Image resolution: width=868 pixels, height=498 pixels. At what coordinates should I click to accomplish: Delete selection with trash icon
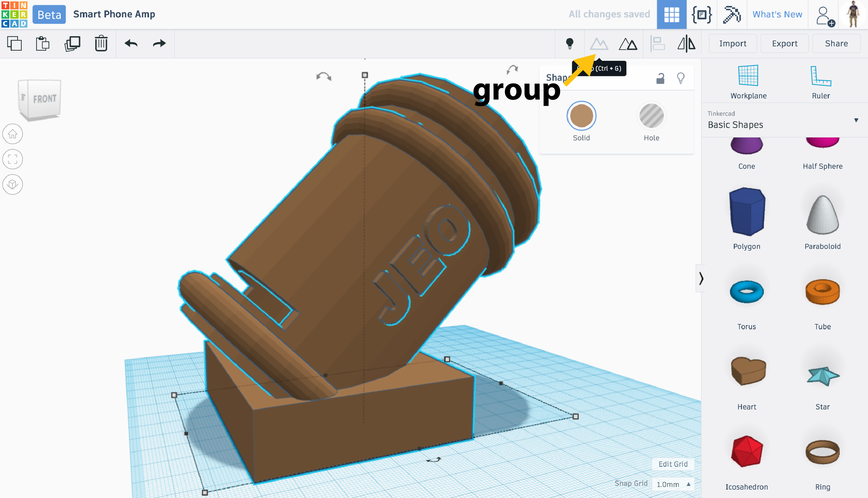101,44
